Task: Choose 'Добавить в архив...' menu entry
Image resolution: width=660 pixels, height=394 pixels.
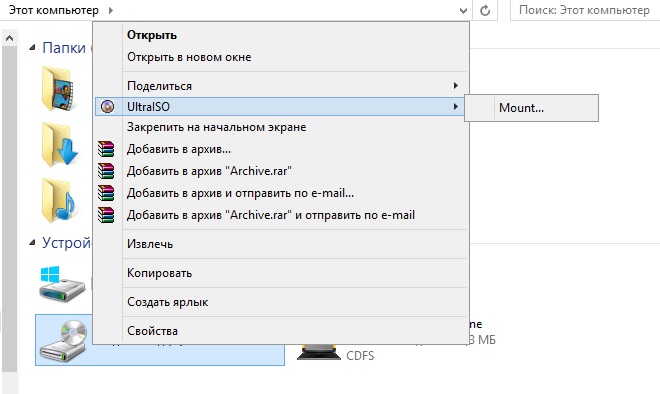Action: 281,149
